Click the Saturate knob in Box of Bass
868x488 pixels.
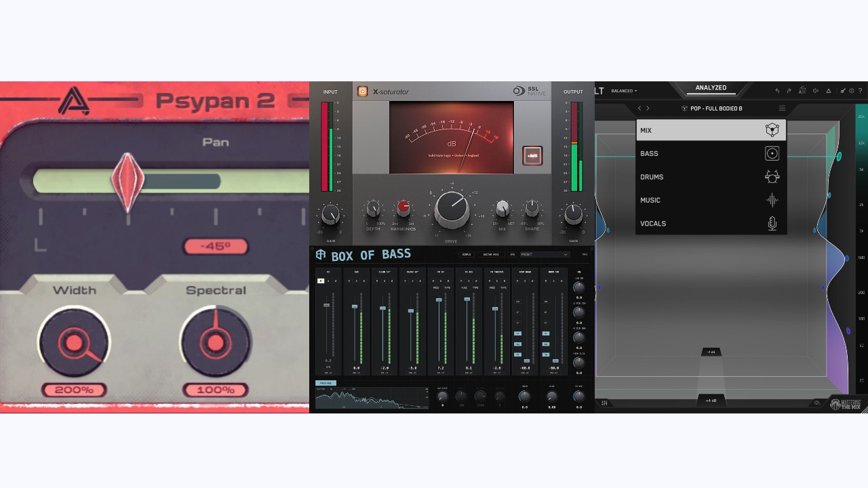pos(442,396)
